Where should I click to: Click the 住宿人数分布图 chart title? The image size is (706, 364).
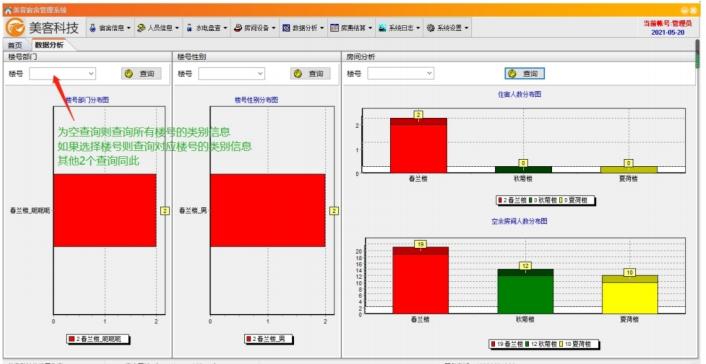pyautogui.click(x=519, y=95)
